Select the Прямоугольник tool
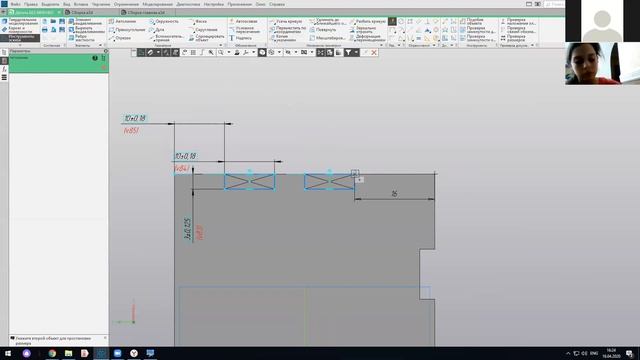This screenshot has width=640, height=360. tap(127, 30)
